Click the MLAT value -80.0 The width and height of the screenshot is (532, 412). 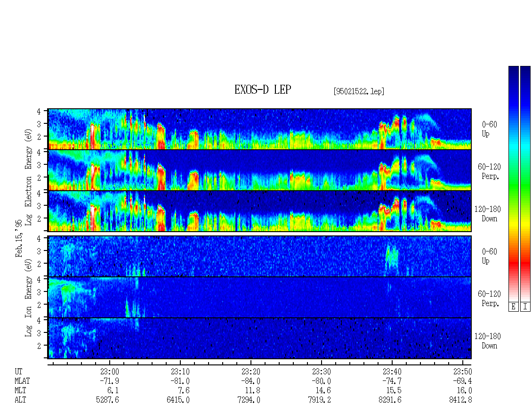click(321, 381)
